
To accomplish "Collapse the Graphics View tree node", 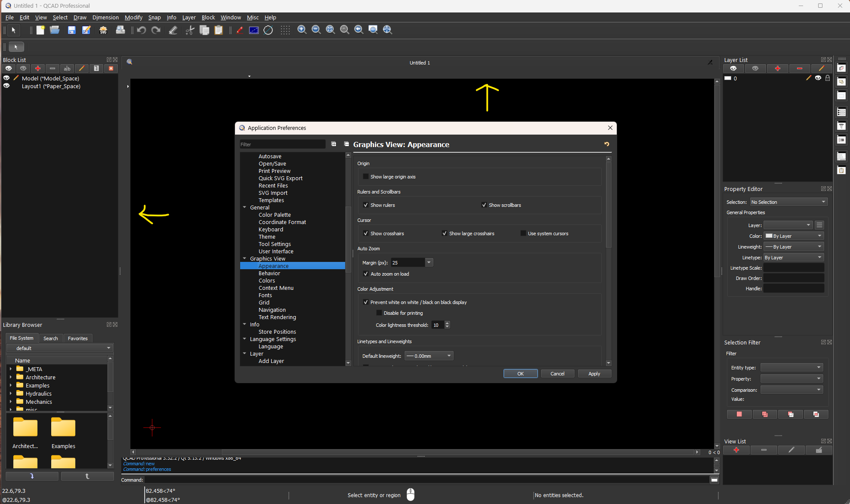I will tap(244, 258).
